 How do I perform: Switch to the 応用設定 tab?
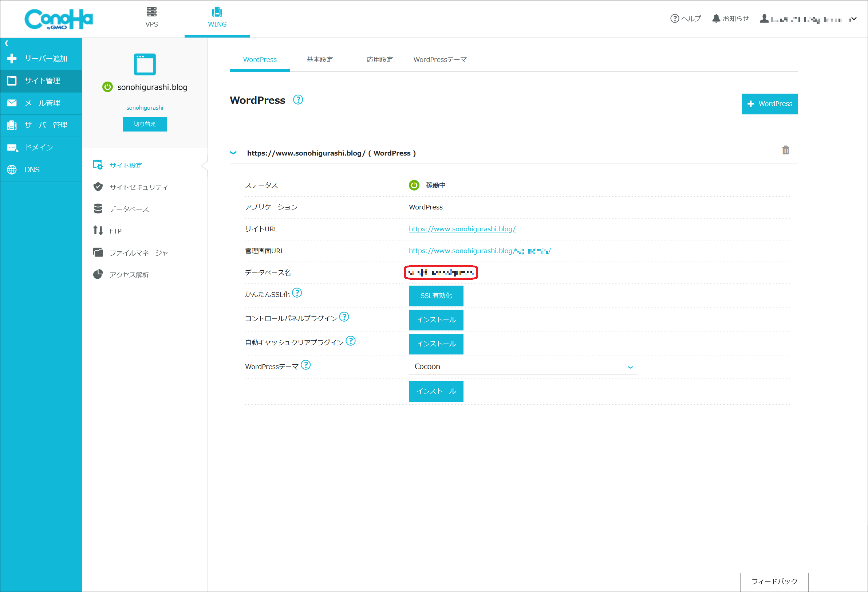click(379, 60)
